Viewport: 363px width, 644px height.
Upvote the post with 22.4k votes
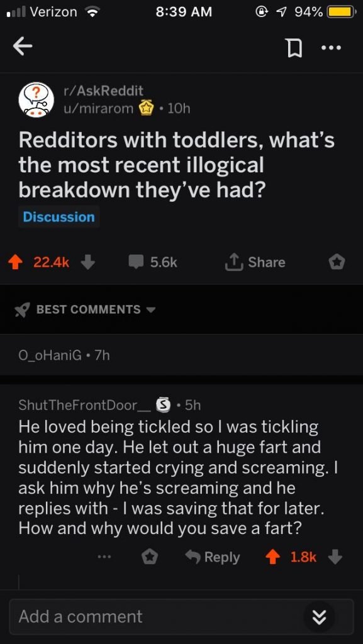point(16,262)
